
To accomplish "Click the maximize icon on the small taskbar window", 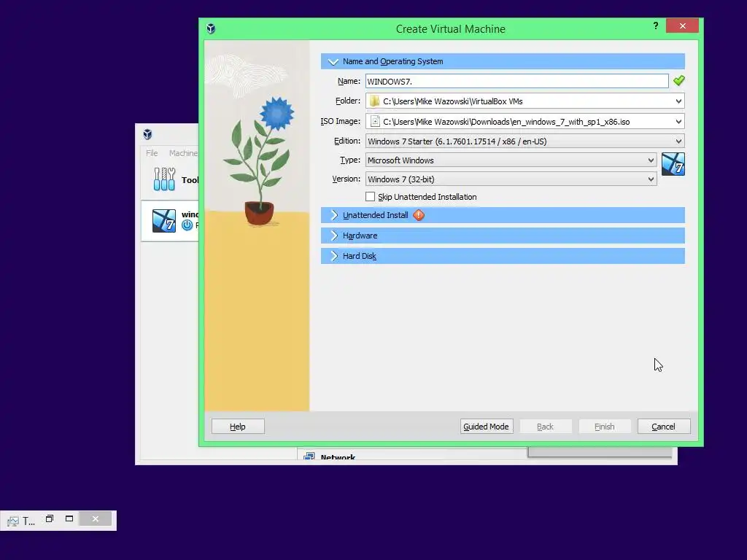I will click(69, 518).
